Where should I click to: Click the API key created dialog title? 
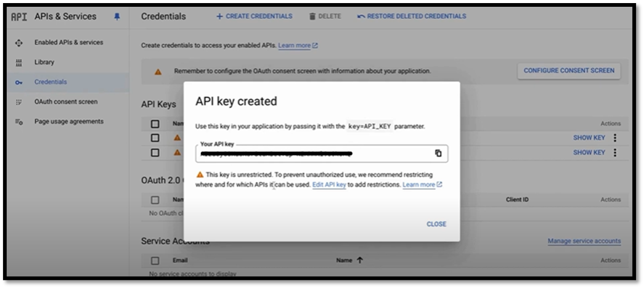pos(236,101)
